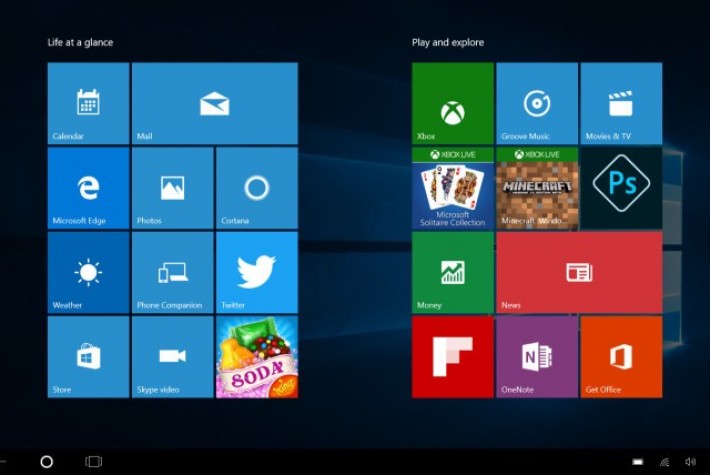Viewport: 710px width, 475px height.
Task: Open the Money tile
Action: (453, 273)
